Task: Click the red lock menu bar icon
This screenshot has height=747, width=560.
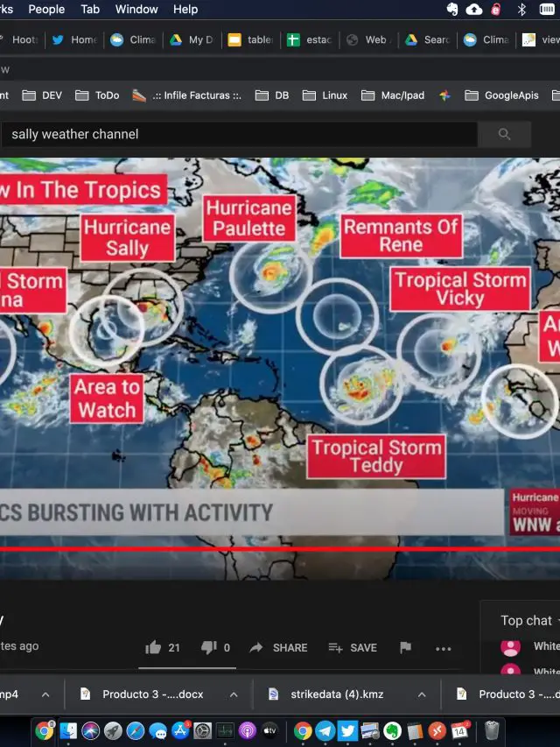Action: point(496,9)
